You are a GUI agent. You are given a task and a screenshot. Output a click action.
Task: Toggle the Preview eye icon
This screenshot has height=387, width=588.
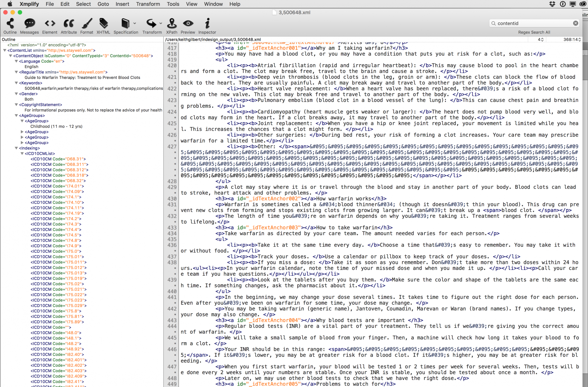[x=188, y=24]
